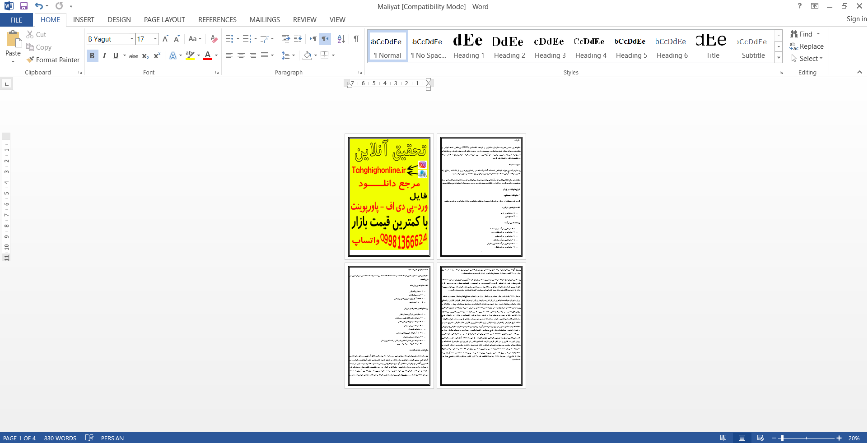Switch to the INSERT tab
Viewport: 868px width, 443px height.
point(84,20)
